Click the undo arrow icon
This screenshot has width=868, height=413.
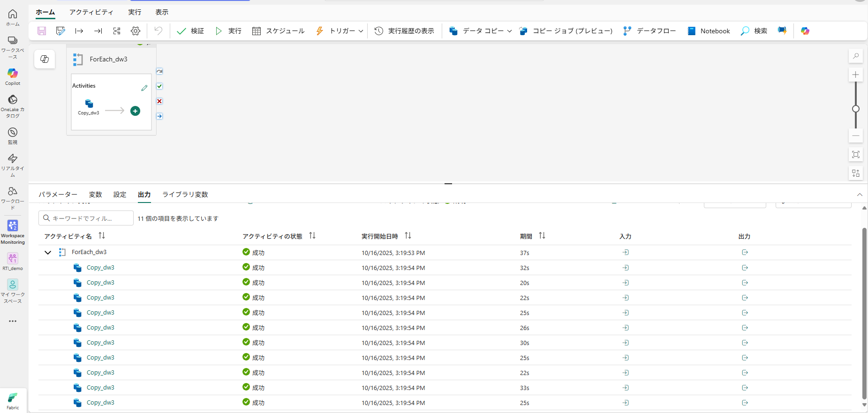tap(159, 31)
